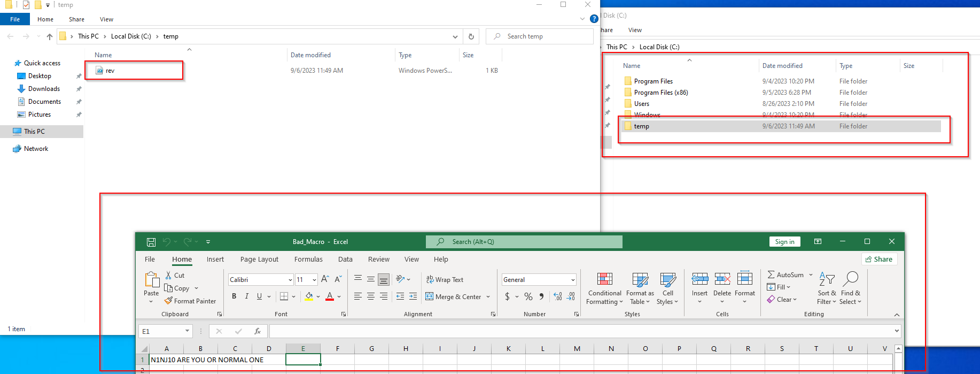Image resolution: width=980 pixels, height=374 pixels.
Task: Apply the red font color swatch
Action: (x=330, y=296)
